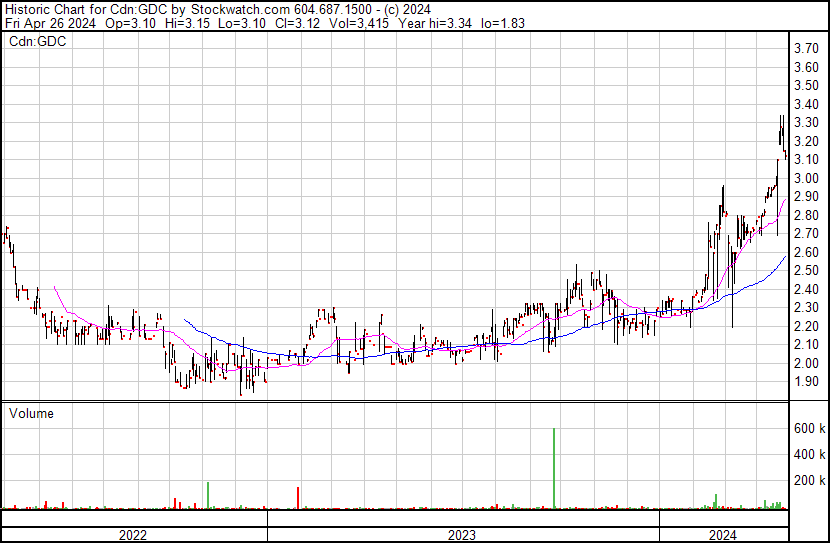Select the 400 k volume axis label
The image size is (830, 543).
coord(809,454)
